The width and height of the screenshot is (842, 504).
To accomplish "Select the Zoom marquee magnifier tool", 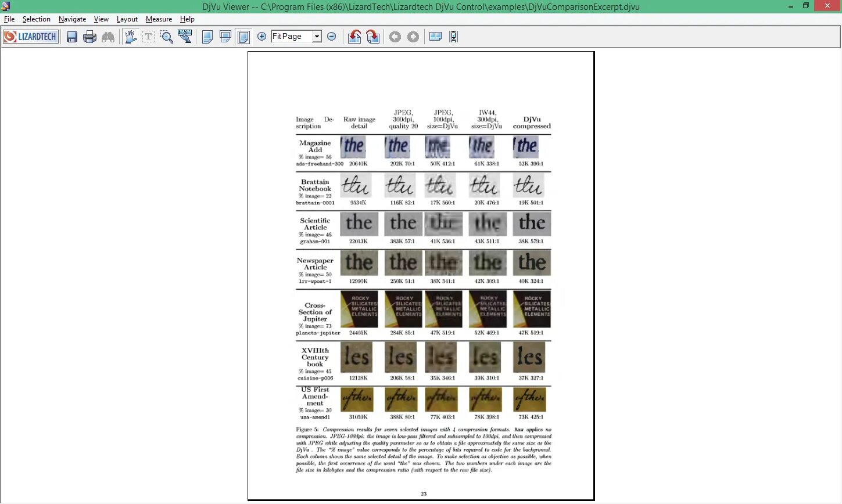I will pyautogui.click(x=167, y=37).
